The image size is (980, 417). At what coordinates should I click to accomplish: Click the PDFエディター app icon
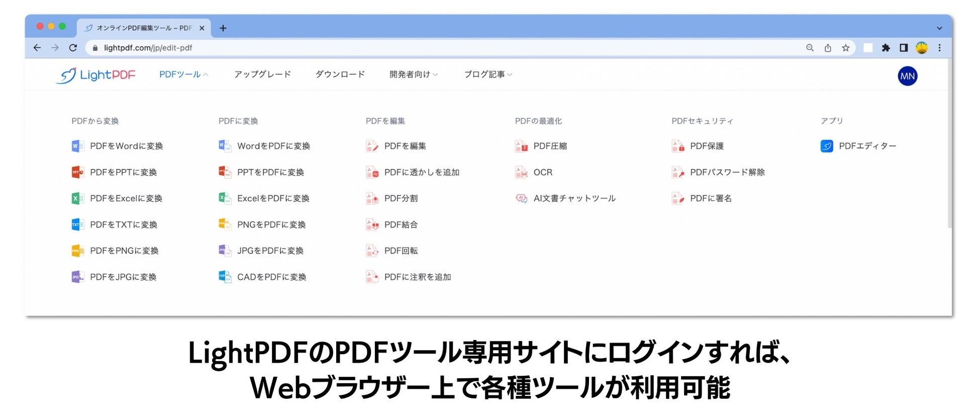[x=827, y=146]
